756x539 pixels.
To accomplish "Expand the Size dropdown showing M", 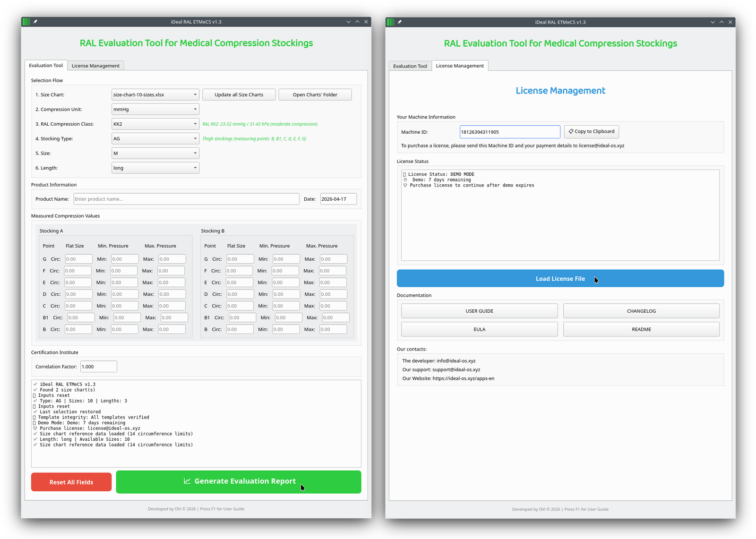I will (x=155, y=153).
